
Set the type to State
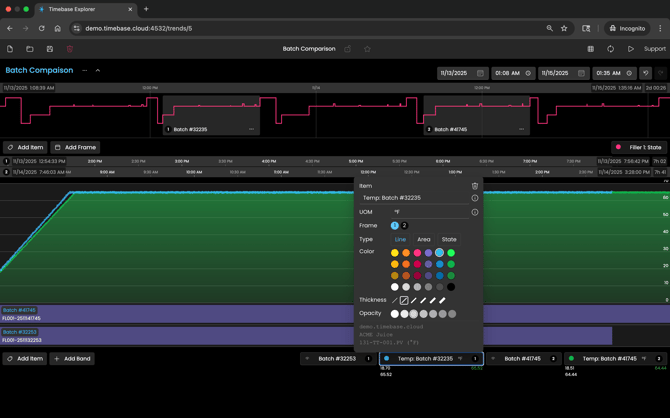coord(449,240)
